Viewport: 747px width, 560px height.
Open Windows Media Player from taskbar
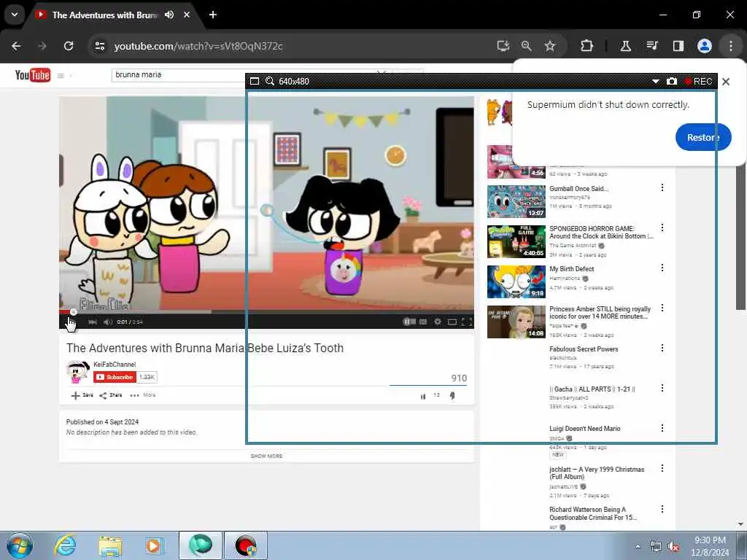[x=154, y=545]
